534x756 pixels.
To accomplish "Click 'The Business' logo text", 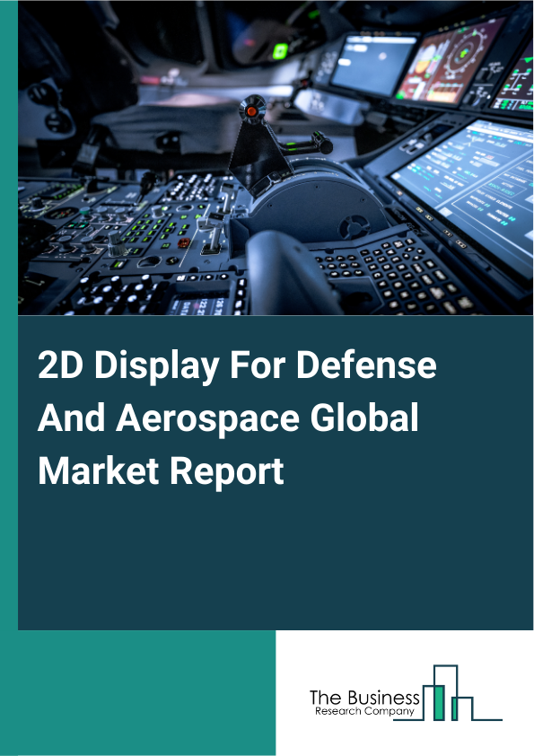I will coord(364,698).
